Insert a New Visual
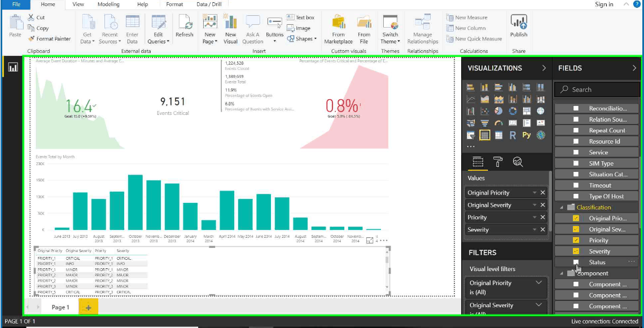Image resolution: width=644 pixels, height=328 pixels. pos(230,29)
